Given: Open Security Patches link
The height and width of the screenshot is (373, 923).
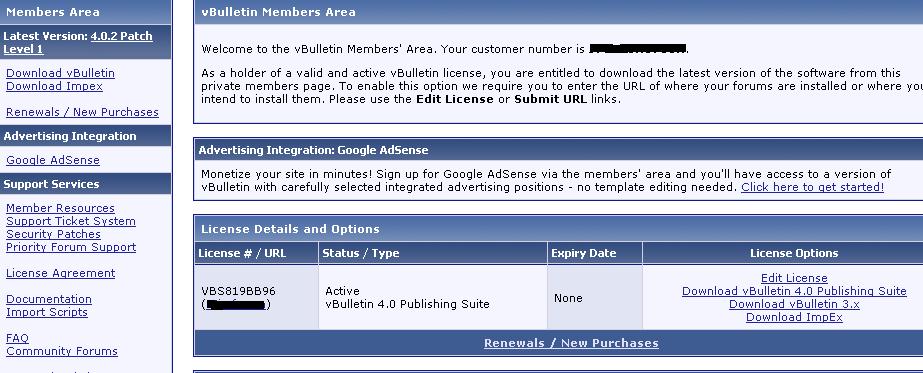Looking at the screenshot, I should click(53, 234).
